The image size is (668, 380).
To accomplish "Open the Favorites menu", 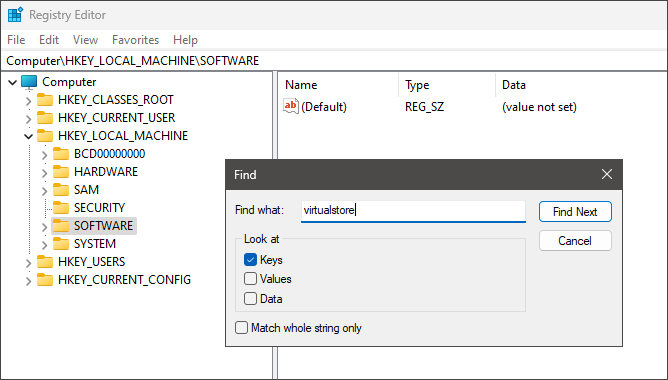I will point(135,40).
